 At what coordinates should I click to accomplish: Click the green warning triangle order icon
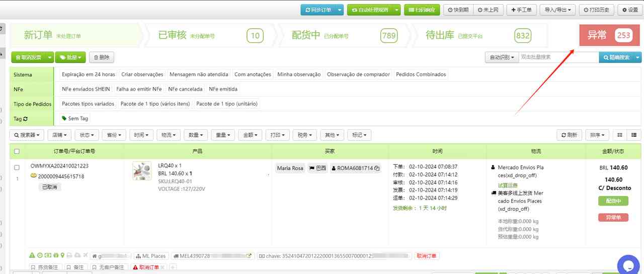pyautogui.click(x=32, y=255)
